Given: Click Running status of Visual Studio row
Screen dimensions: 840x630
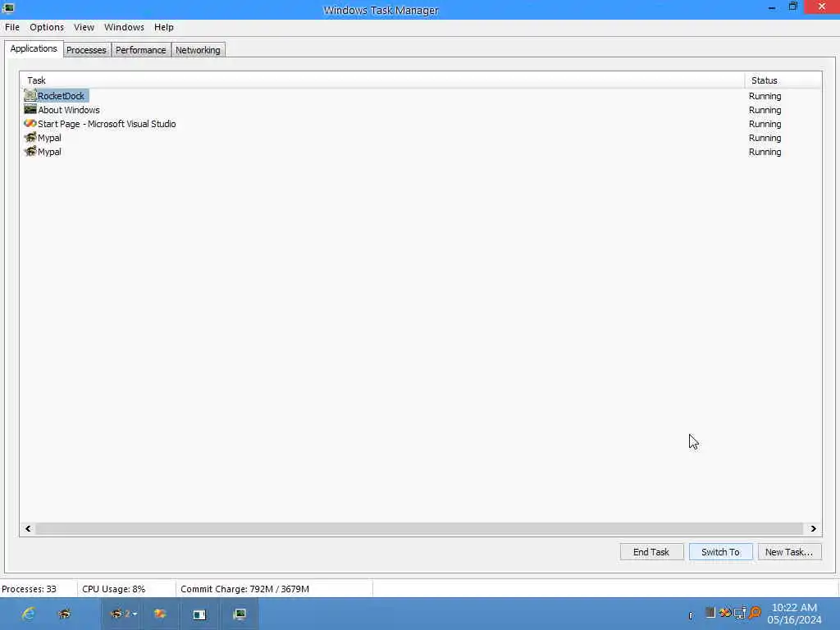Looking at the screenshot, I should click(x=765, y=124).
